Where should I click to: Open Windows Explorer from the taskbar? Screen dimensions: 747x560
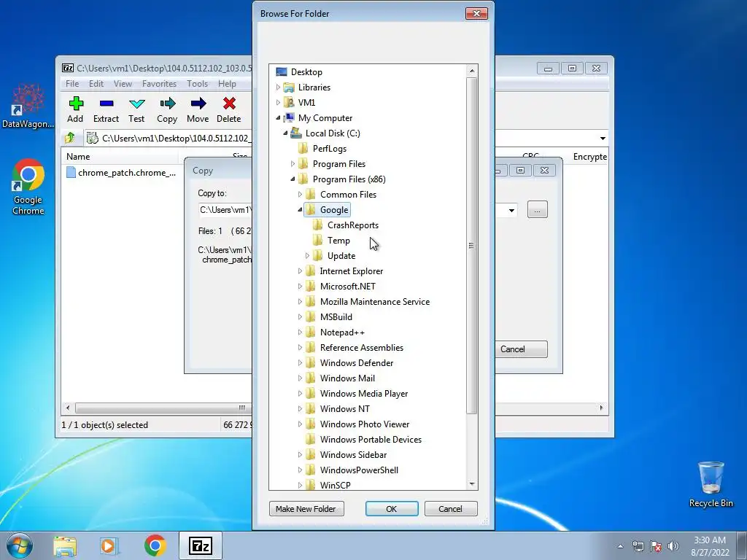coord(65,545)
